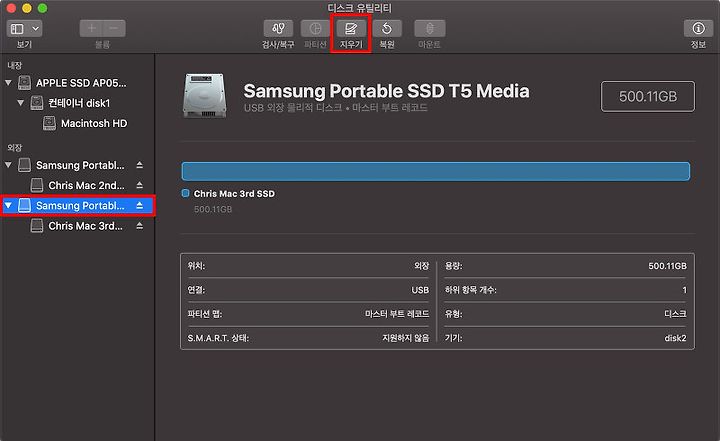Click the blue disk usage bar
Viewport: 720px width, 441px height.
point(435,171)
